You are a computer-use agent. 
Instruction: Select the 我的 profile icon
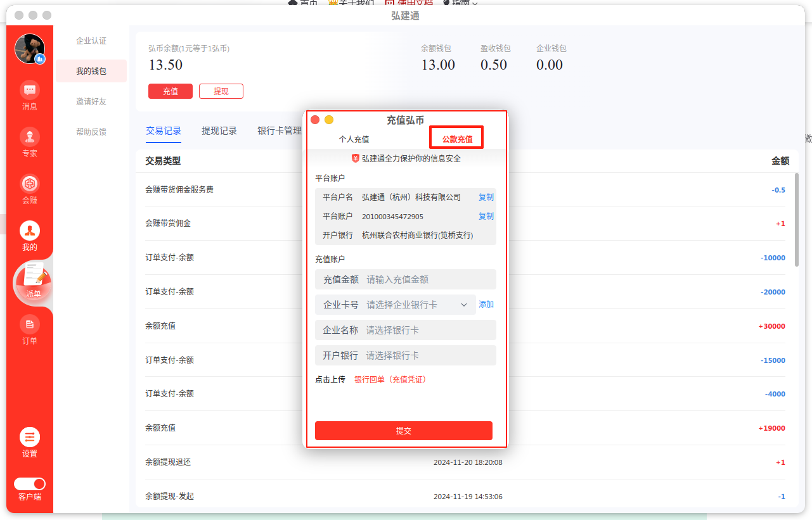click(30, 231)
